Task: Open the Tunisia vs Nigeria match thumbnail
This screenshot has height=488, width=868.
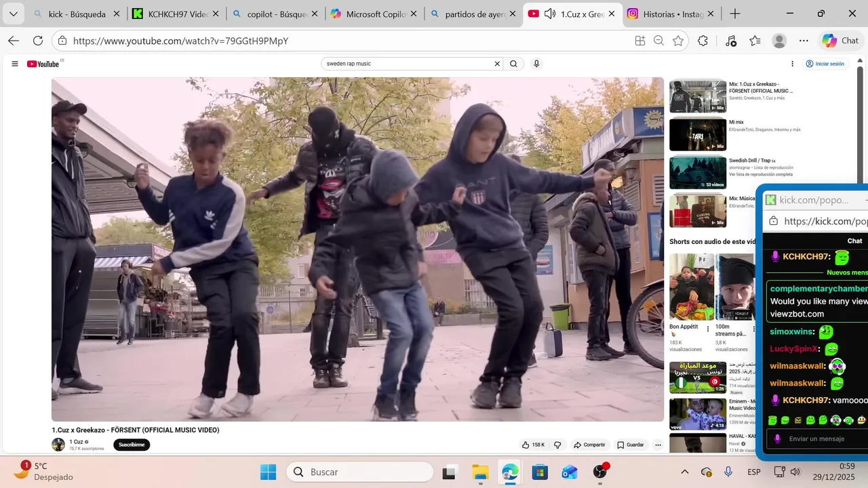Action: pos(698,377)
